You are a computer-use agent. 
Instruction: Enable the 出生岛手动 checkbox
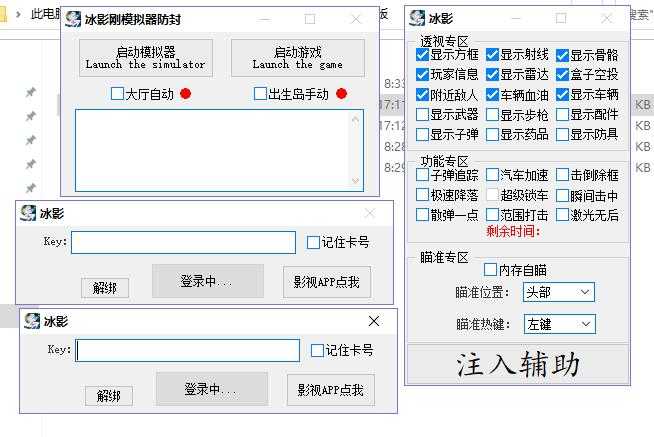(260, 94)
